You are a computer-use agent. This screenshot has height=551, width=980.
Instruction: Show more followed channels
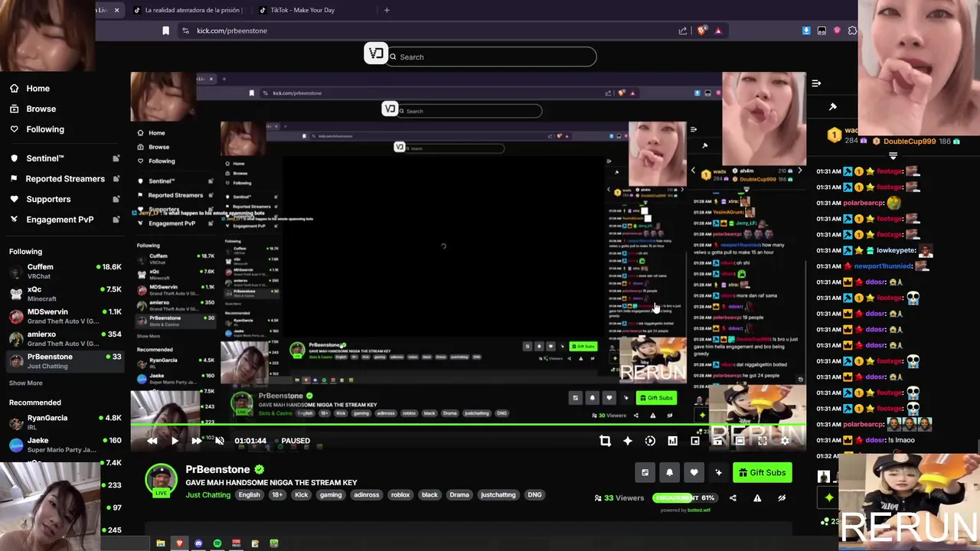26,383
